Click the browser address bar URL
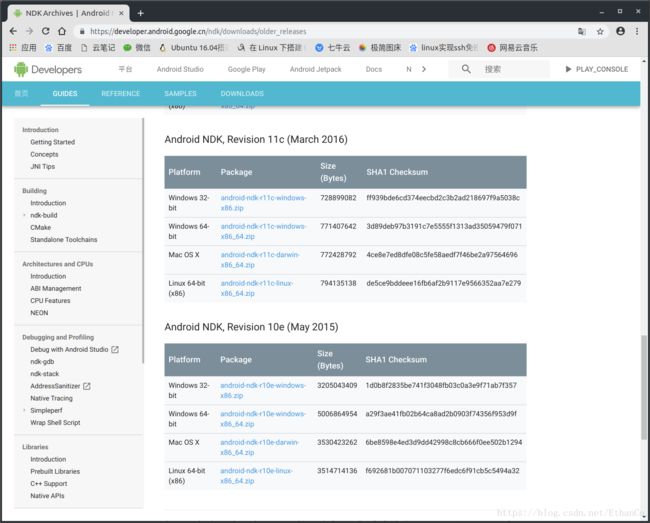The image size is (650, 523). (x=198, y=31)
